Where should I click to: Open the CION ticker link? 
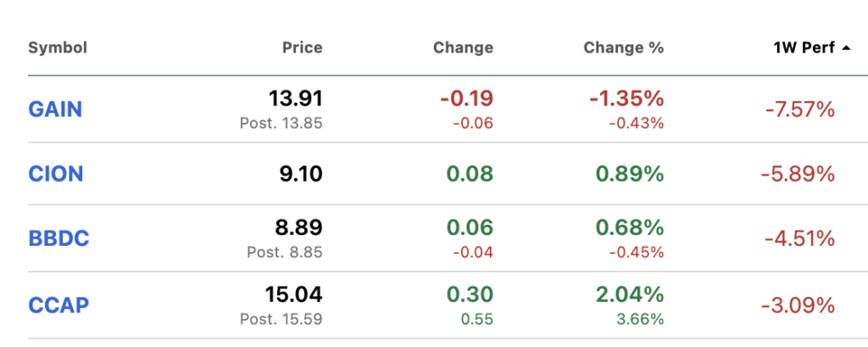(x=56, y=174)
